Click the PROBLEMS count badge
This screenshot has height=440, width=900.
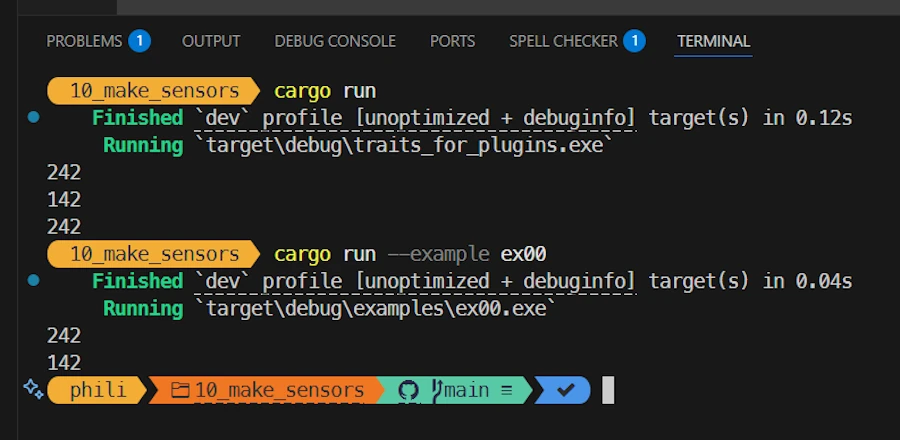pos(139,41)
